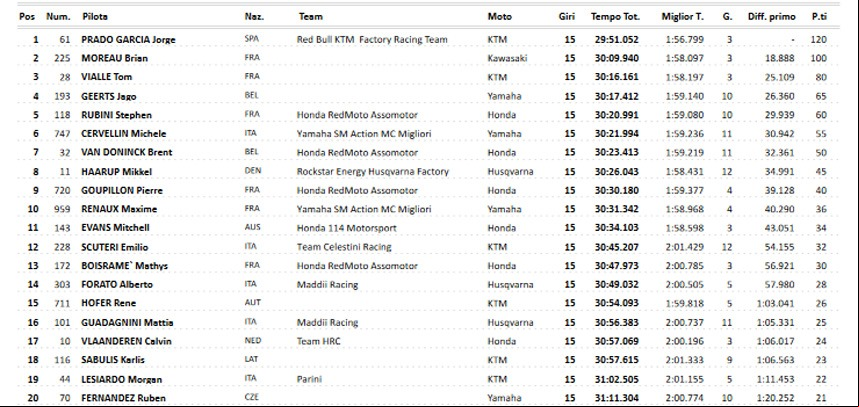
Task: Click the P.ti column header
Action: click(818, 16)
